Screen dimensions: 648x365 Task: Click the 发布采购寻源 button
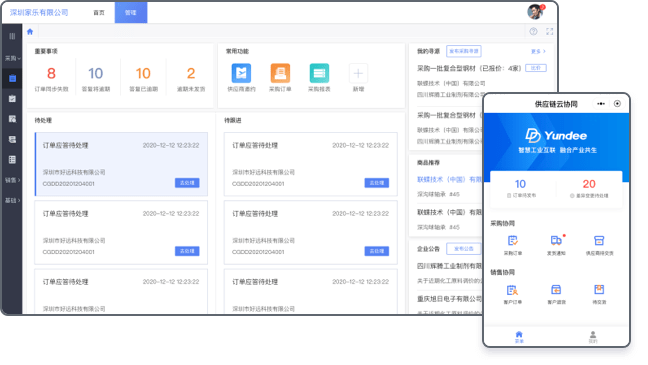click(464, 51)
